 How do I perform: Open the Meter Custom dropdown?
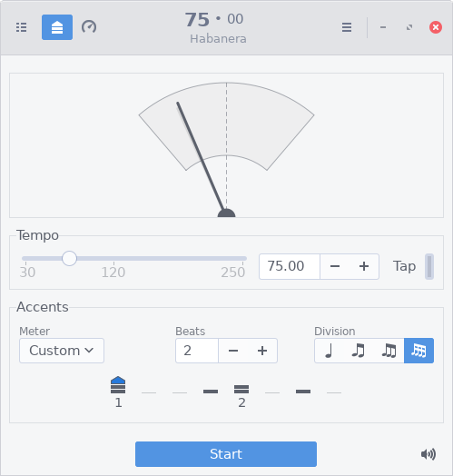tap(62, 351)
